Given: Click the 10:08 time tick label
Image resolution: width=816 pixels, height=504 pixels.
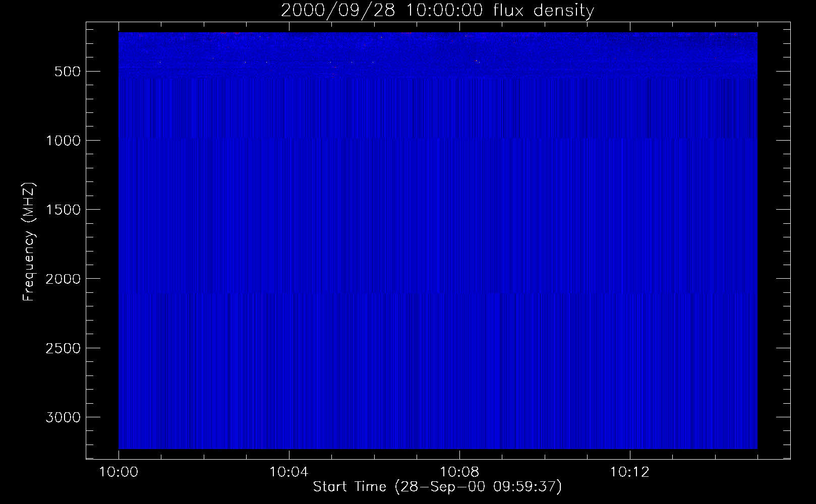Looking at the screenshot, I should tap(459, 472).
